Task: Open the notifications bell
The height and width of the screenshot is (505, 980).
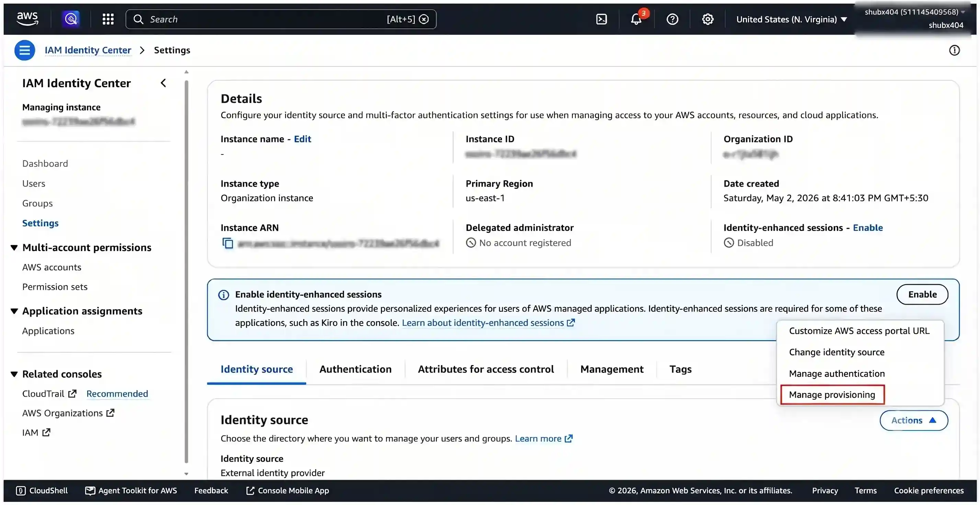Action: pos(637,19)
